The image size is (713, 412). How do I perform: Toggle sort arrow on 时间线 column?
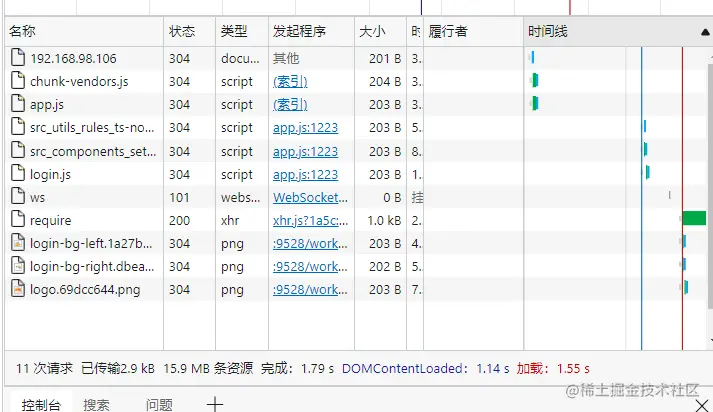[x=705, y=32]
